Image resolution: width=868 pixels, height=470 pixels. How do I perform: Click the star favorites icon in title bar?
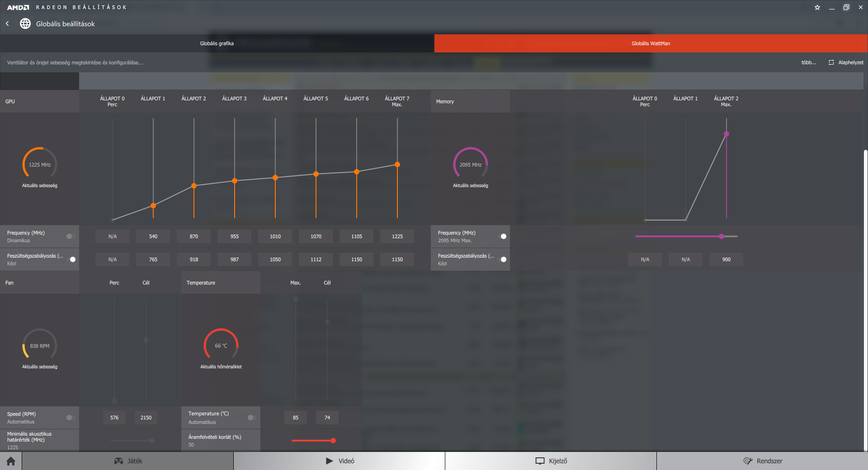click(x=817, y=7)
